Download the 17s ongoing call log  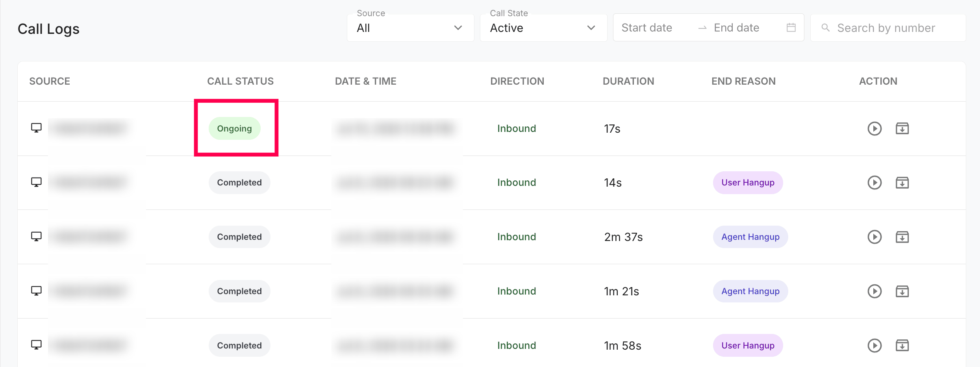pos(902,128)
